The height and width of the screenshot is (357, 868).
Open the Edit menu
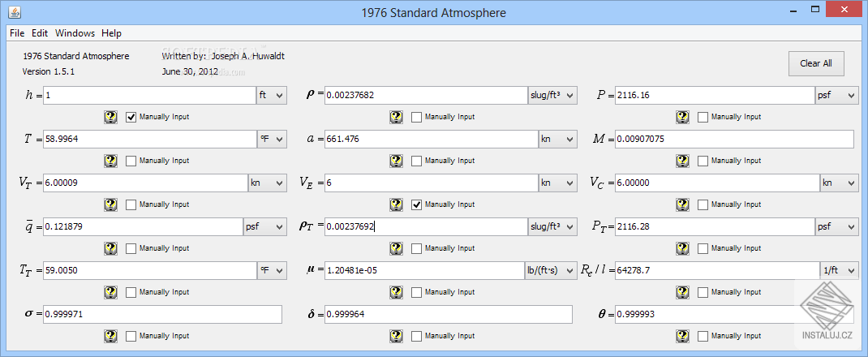click(x=39, y=33)
